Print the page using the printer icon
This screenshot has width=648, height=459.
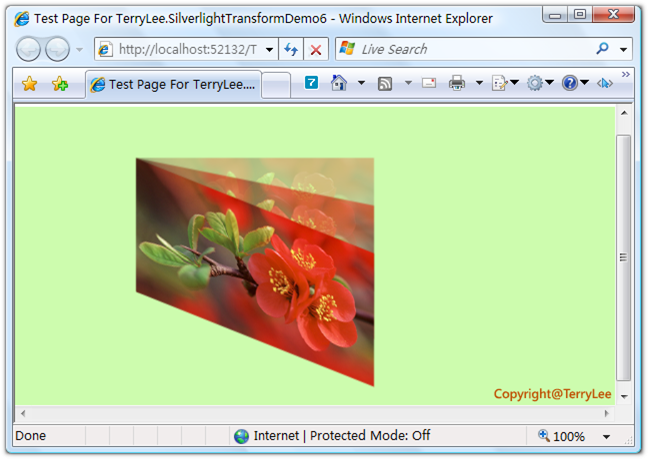(457, 83)
